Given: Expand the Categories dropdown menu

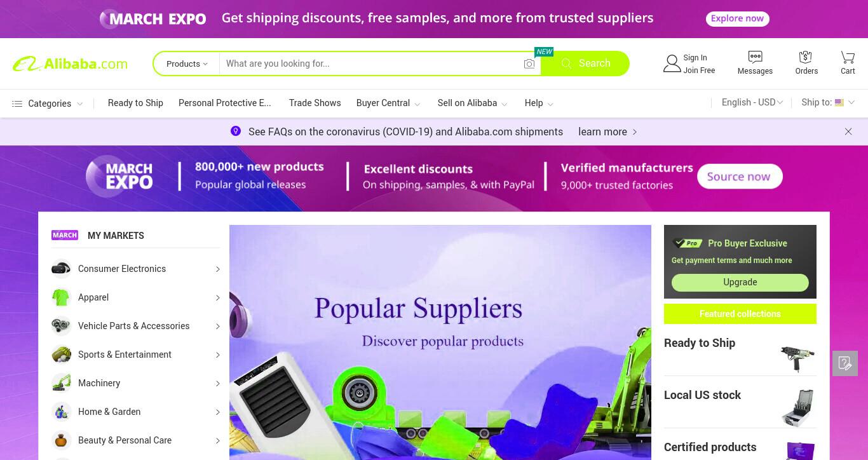Looking at the screenshot, I should [x=48, y=104].
